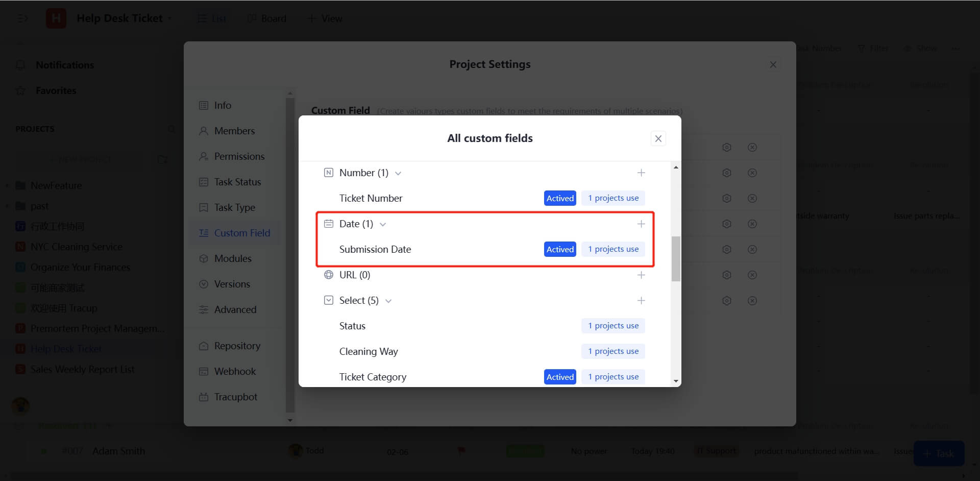Collapse the Select (5) field group

point(388,300)
